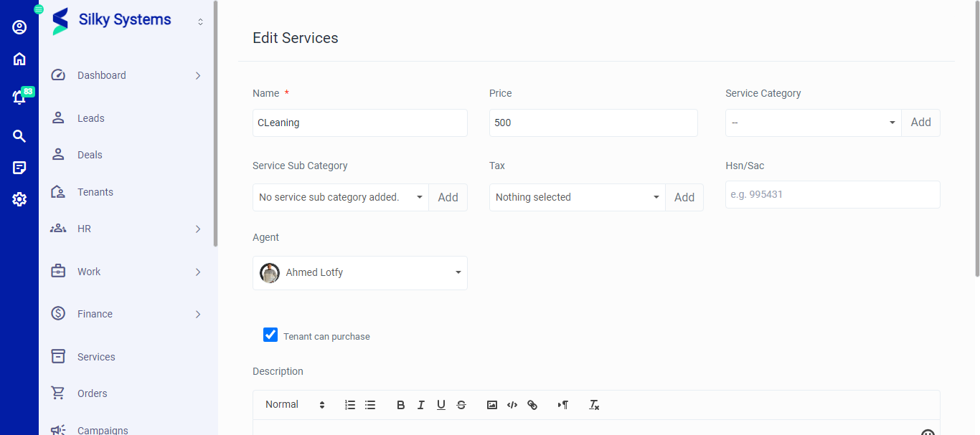980x435 pixels.
Task: Toggle the ordered list formatting
Action: tap(349, 404)
